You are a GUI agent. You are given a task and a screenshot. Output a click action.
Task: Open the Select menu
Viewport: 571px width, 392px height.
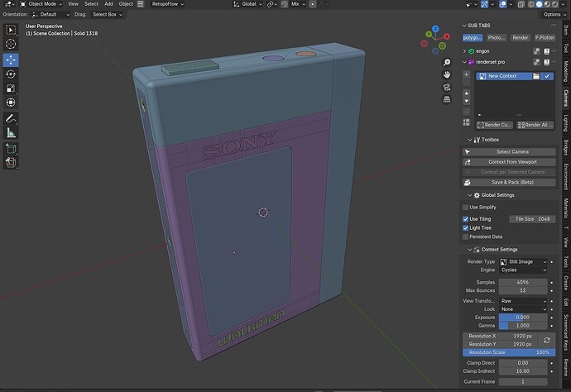coord(91,4)
